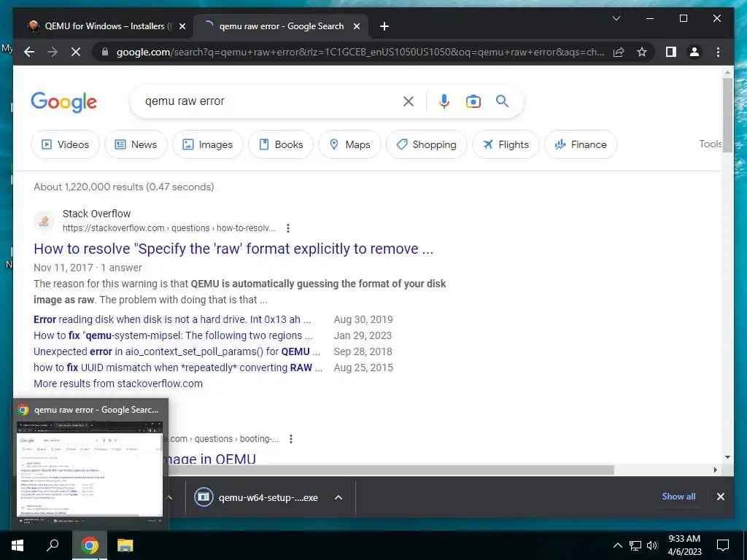Switch to Flights results

tap(506, 144)
